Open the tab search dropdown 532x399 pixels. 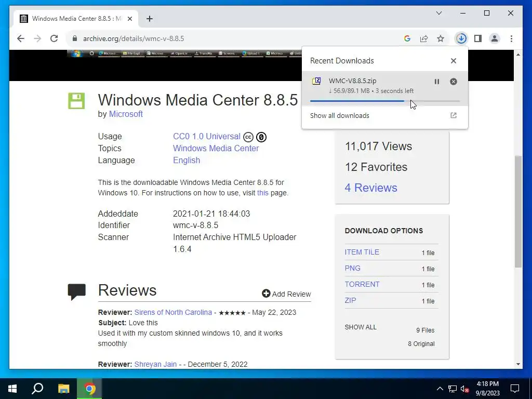(438, 13)
